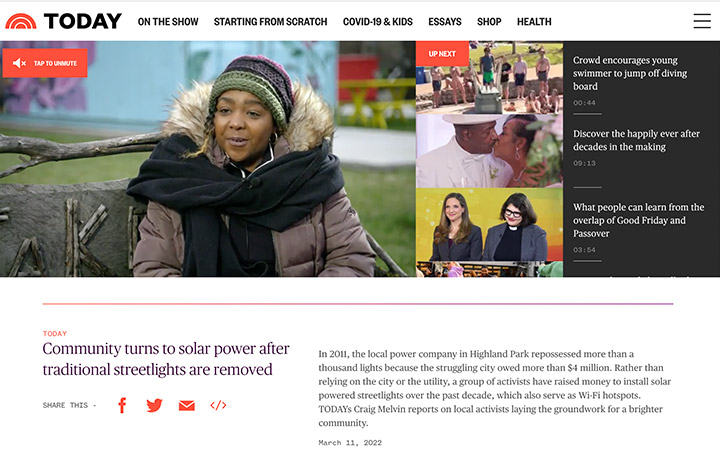Play the diving board swimmer video thumbnail

coord(489,78)
